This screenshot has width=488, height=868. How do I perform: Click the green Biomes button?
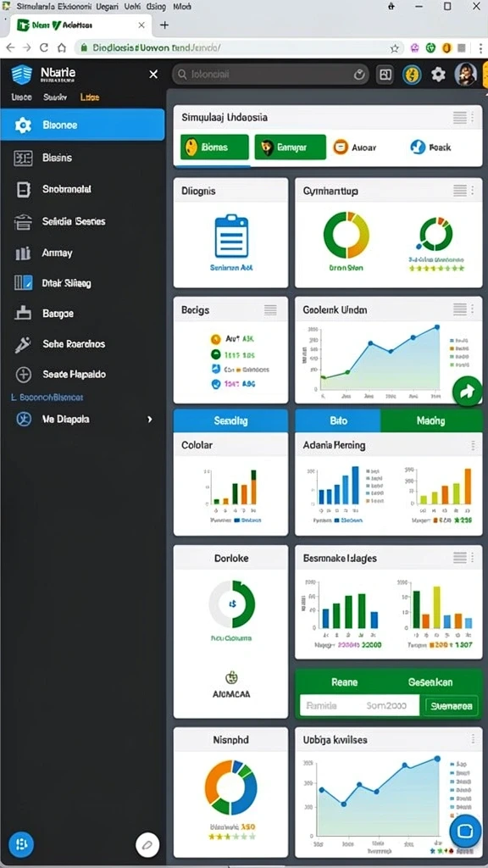click(x=214, y=147)
